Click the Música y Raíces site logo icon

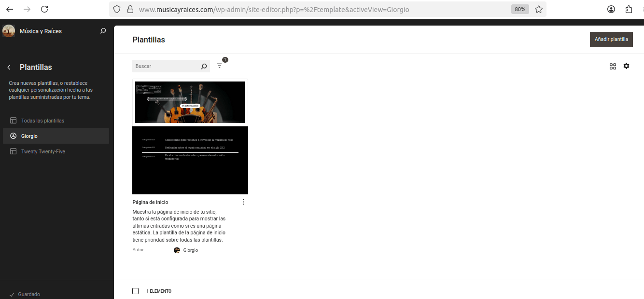click(x=9, y=31)
